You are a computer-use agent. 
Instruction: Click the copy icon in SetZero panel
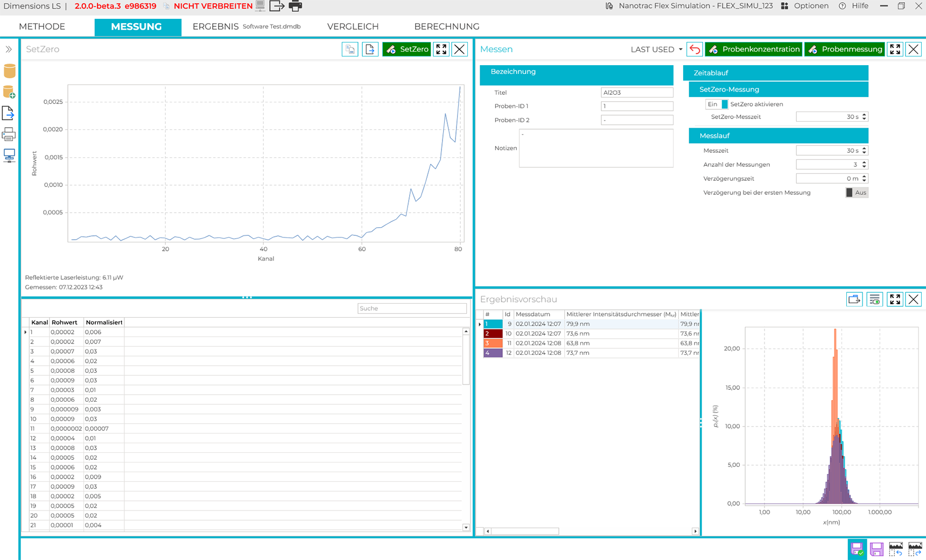(350, 50)
